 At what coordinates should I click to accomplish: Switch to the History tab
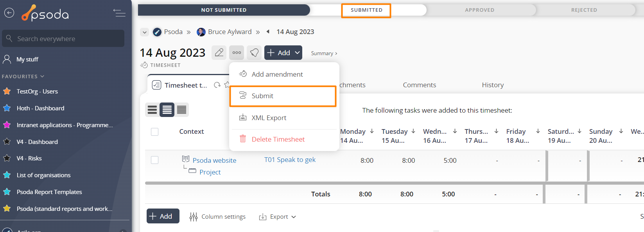click(x=493, y=85)
